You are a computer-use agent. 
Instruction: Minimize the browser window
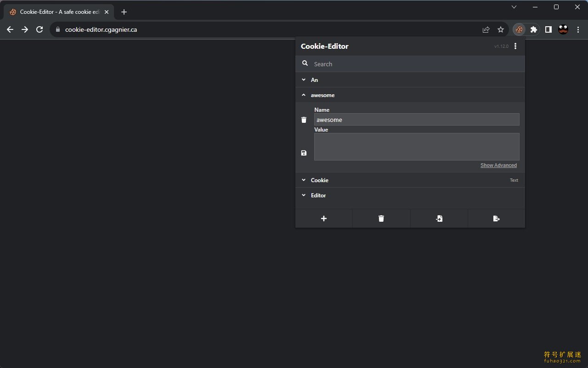click(535, 7)
